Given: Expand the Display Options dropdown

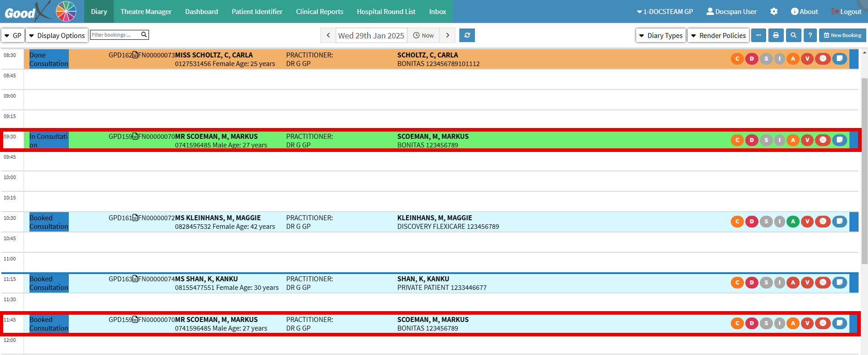Looking at the screenshot, I should click(57, 35).
